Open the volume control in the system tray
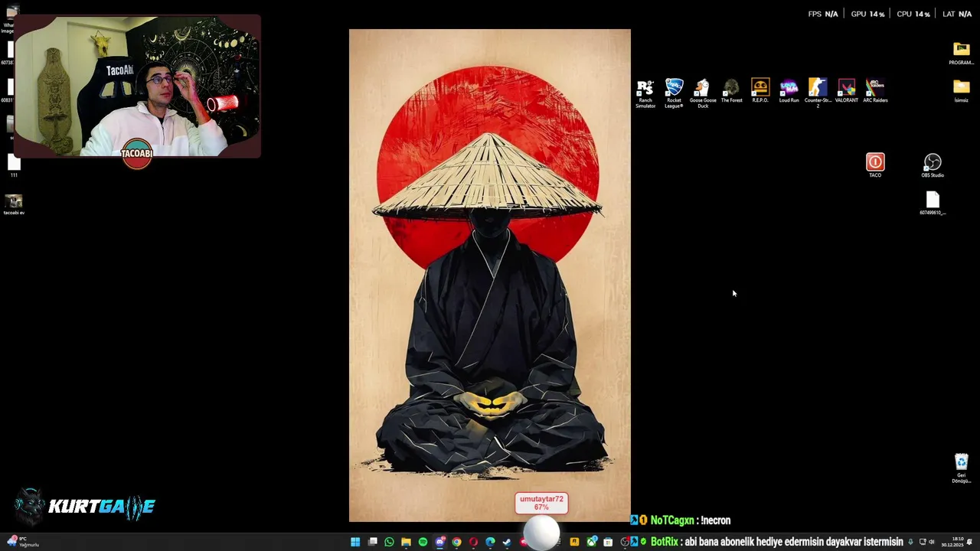This screenshot has height=551, width=980. coord(932,542)
